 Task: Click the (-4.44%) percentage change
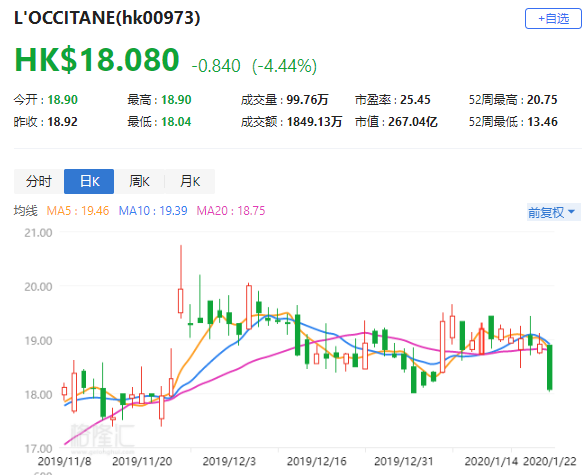(285, 66)
